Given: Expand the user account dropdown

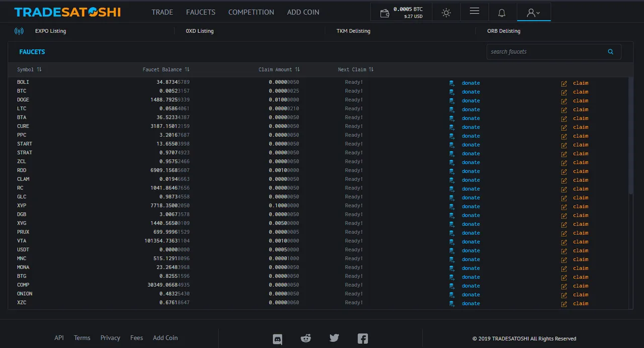Looking at the screenshot, I should (x=534, y=13).
